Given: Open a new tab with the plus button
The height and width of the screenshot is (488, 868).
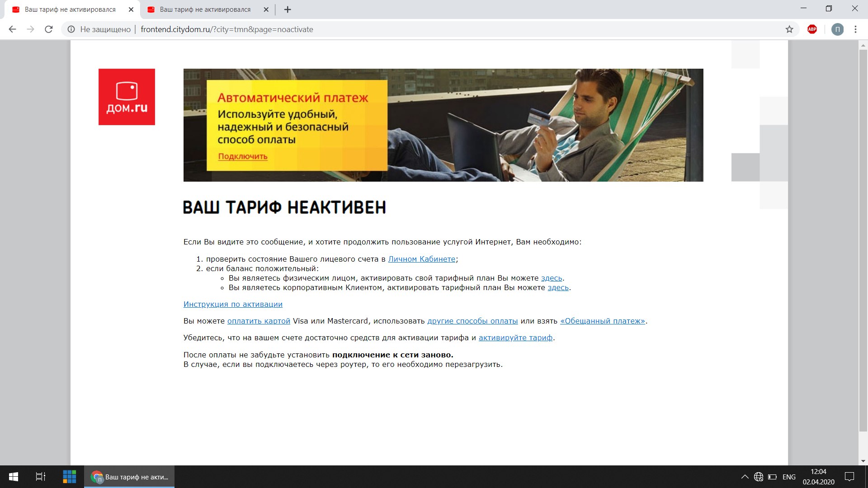Looking at the screenshot, I should coord(288,9).
